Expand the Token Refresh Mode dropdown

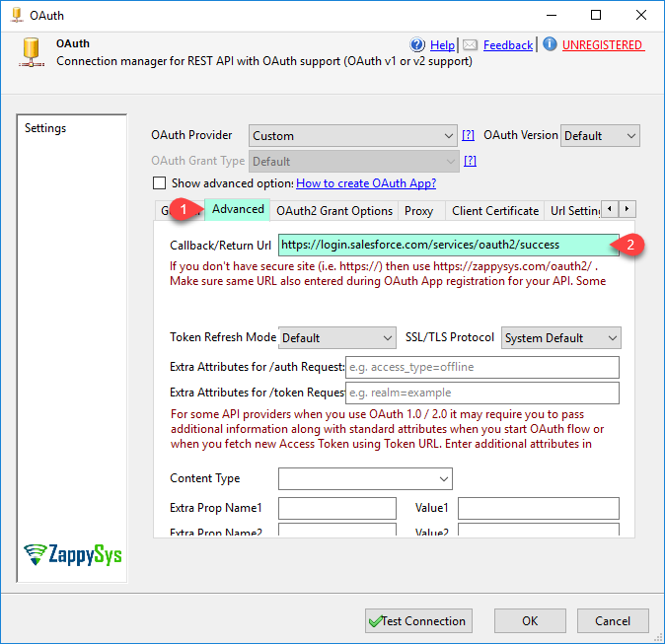click(337, 338)
